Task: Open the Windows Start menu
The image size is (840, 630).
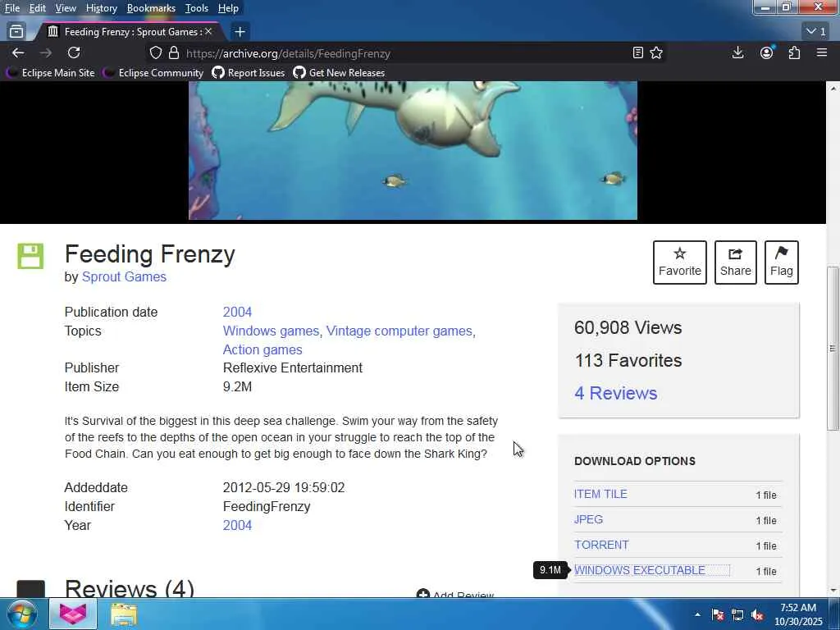Action: tap(21, 614)
